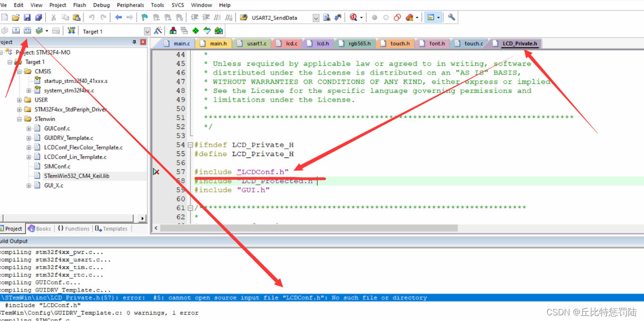Open the Pack Installer icon
Image resolution: width=644 pixels, height=321 pixels.
[219, 31]
